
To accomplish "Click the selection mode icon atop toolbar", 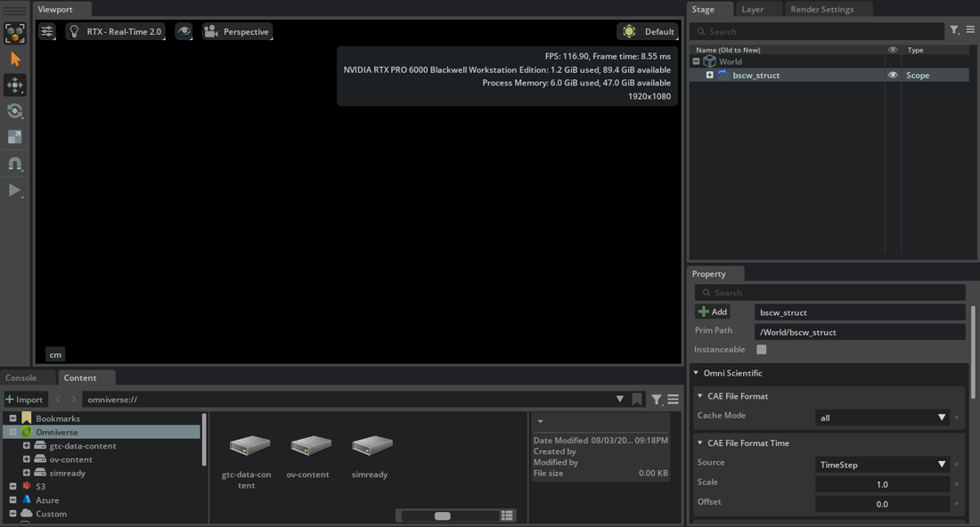I will (15, 33).
